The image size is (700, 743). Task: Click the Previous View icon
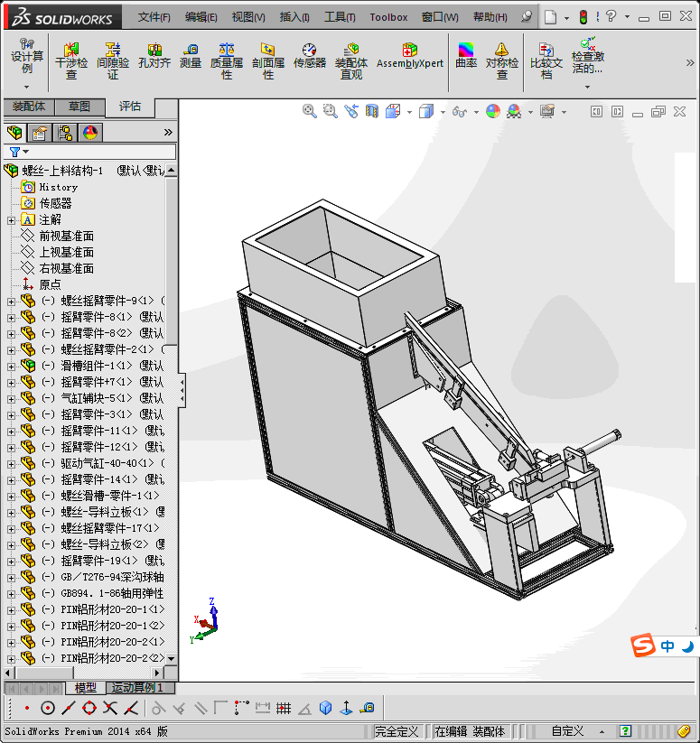click(351, 111)
